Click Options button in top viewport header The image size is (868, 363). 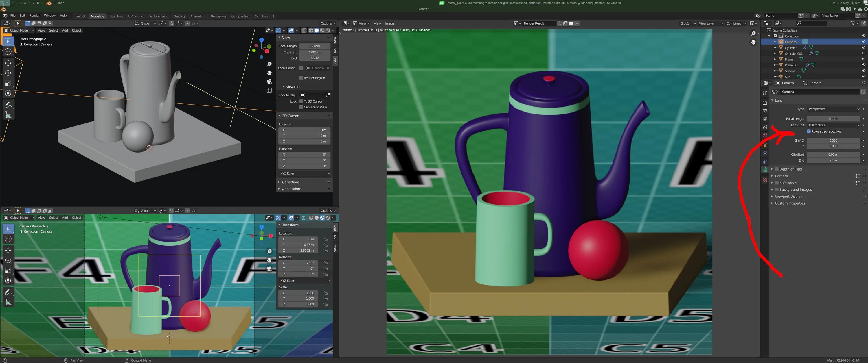coord(327,23)
